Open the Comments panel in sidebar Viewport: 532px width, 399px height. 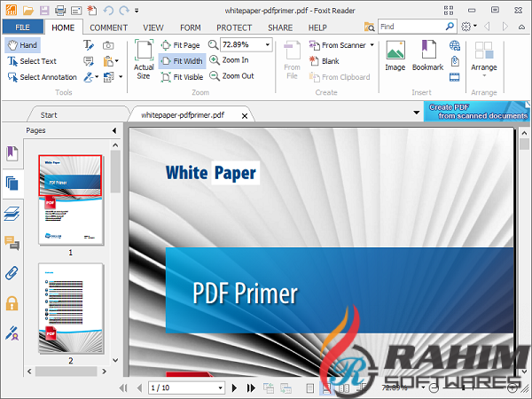pyautogui.click(x=12, y=243)
